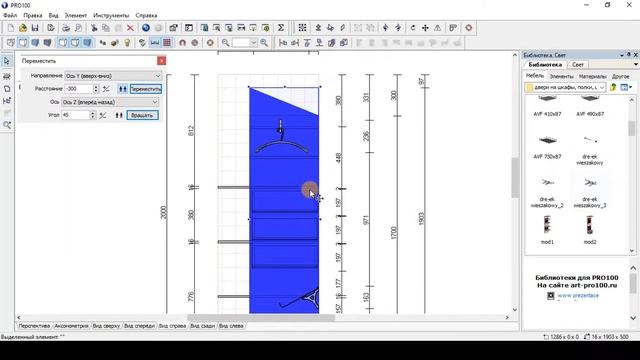This screenshot has width=640, height=360.
Task: Cut selection with the scissors icon
Action: (x=94, y=28)
